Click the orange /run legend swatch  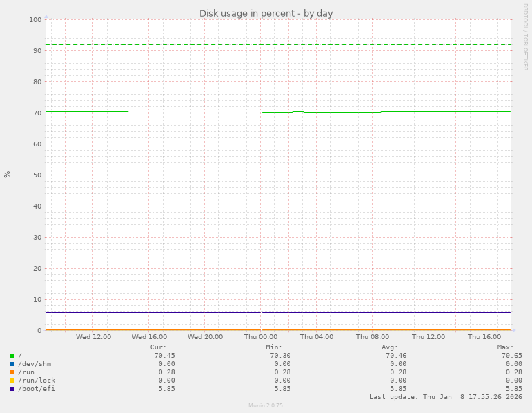click(12, 372)
